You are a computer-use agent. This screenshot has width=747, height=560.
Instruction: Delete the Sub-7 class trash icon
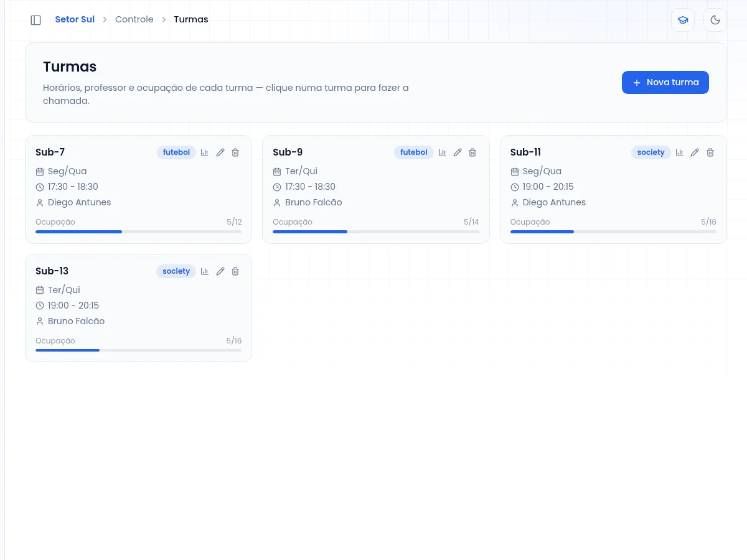pyautogui.click(x=235, y=152)
